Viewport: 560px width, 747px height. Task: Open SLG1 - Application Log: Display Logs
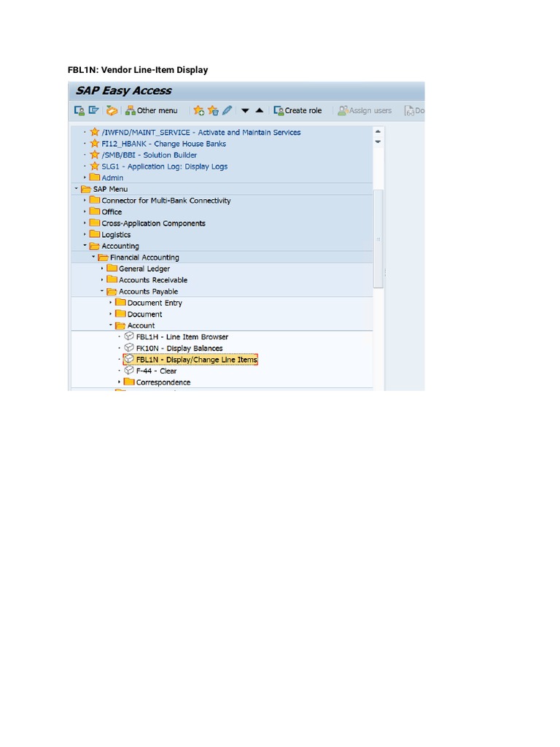164,166
